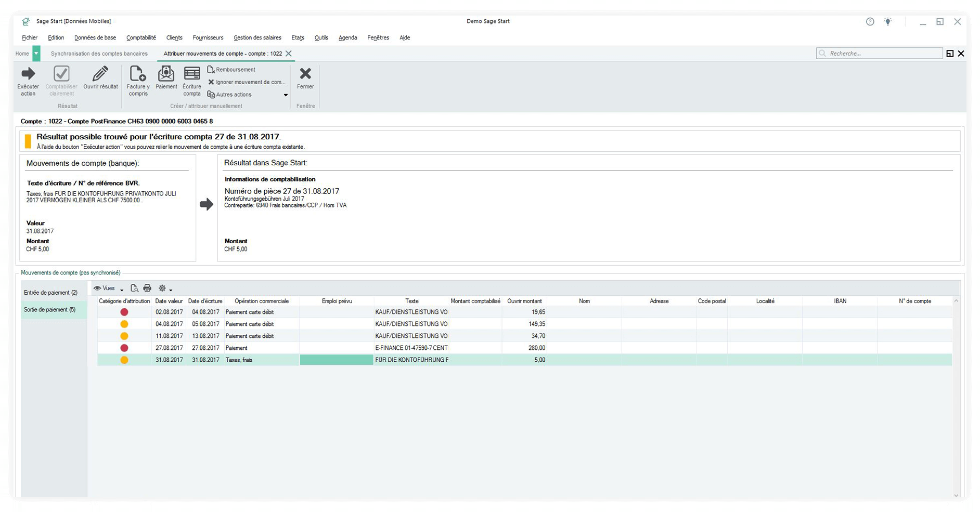Click the detach window icon beside search
Viewport: 980px width, 512px height.
(x=950, y=54)
